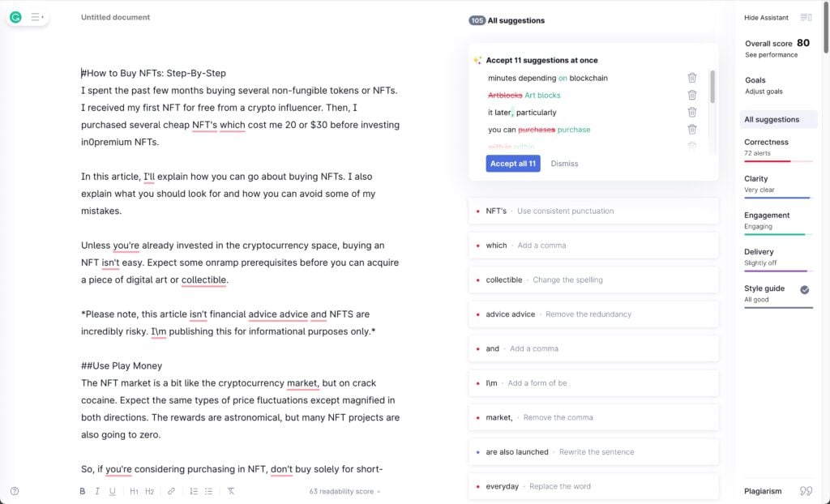Dismiss the batch suggestions card
The height and width of the screenshot is (504, 830).
point(564,164)
